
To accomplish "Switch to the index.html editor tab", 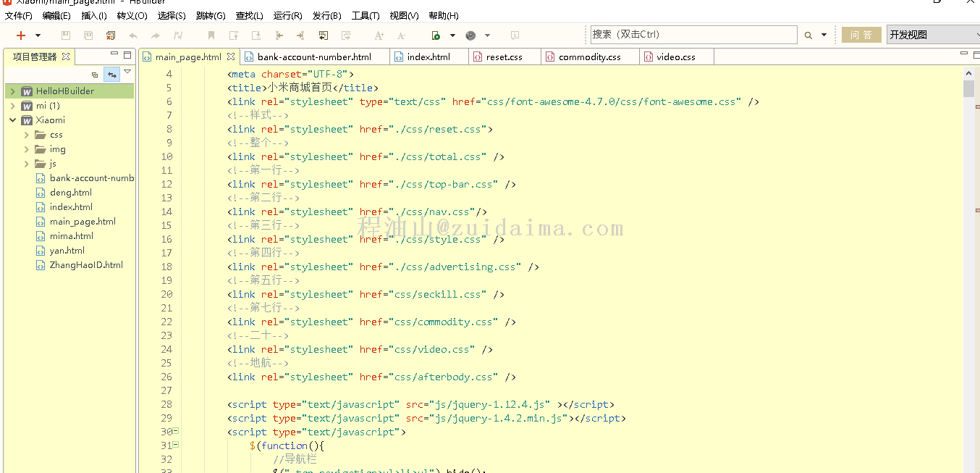I will (428, 56).
